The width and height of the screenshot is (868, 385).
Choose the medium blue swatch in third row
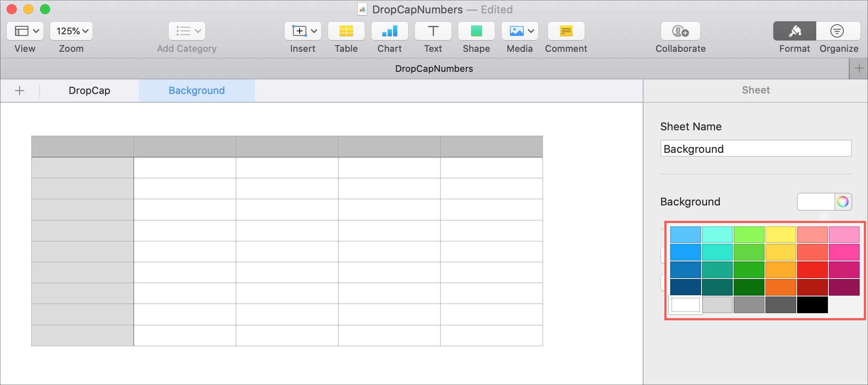coord(686,270)
